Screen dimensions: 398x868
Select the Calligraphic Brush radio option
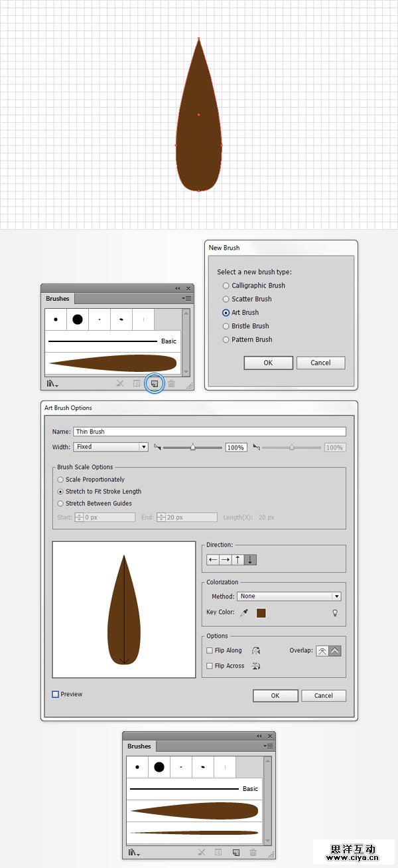click(x=226, y=286)
